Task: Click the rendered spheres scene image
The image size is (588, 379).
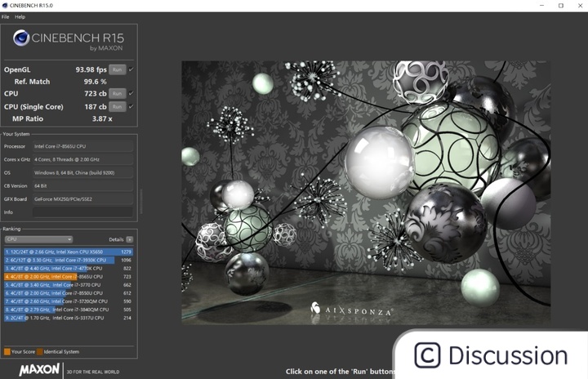Action: click(x=366, y=193)
